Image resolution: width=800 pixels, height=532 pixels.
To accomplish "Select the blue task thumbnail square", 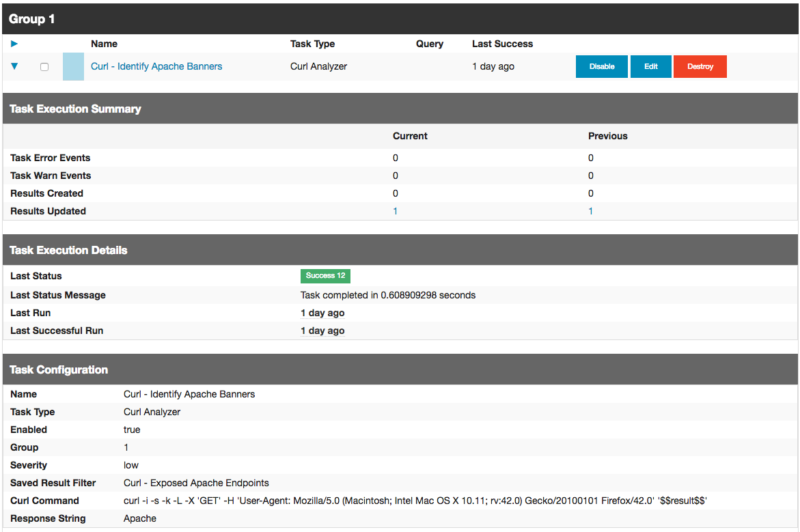I will (x=73, y=66).
